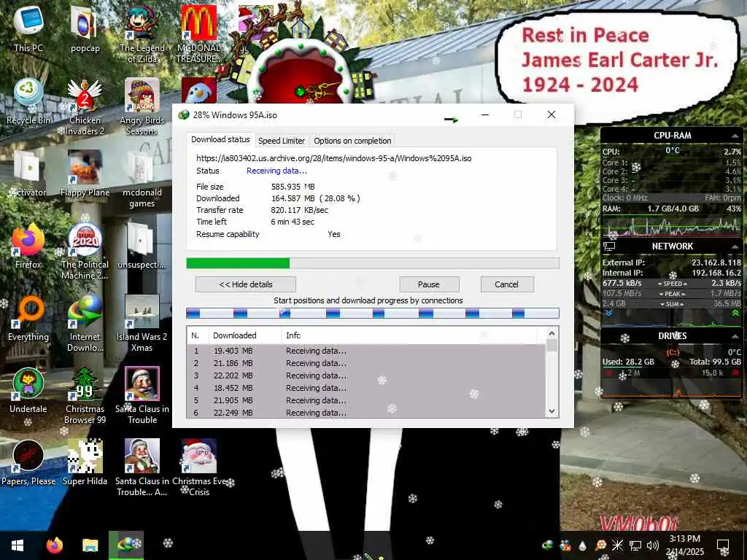
Task: Open Christmas Eve Crisis shortcut
Action: pos(198,467)
